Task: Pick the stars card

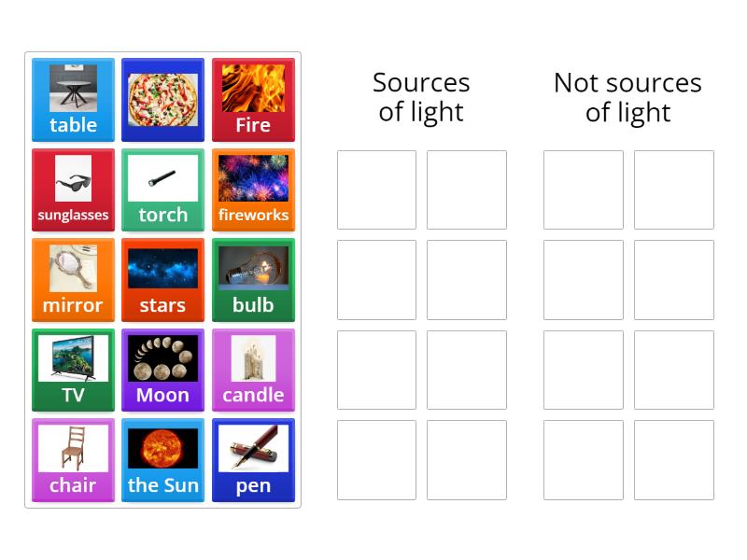Action: tap(162, 280)
